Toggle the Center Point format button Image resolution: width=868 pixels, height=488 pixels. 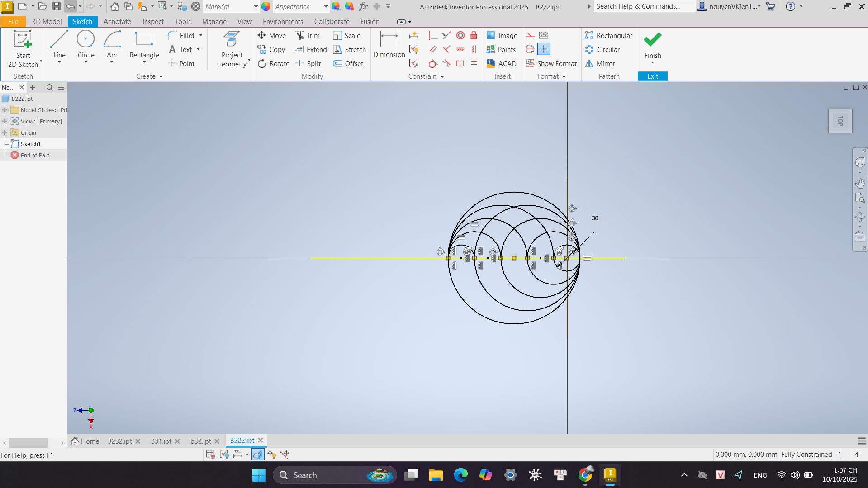(544, 49)
